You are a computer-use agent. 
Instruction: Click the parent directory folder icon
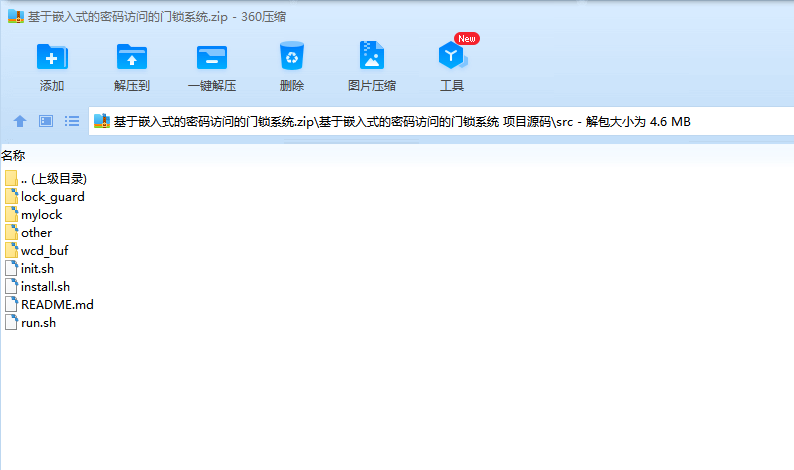point(12,179)
